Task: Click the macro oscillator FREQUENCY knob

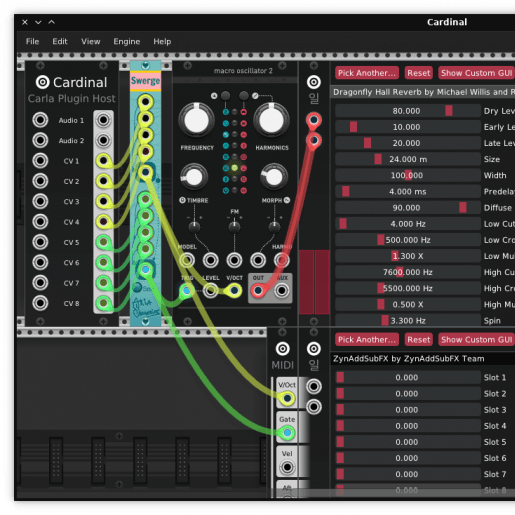Action: pos(196,120)
